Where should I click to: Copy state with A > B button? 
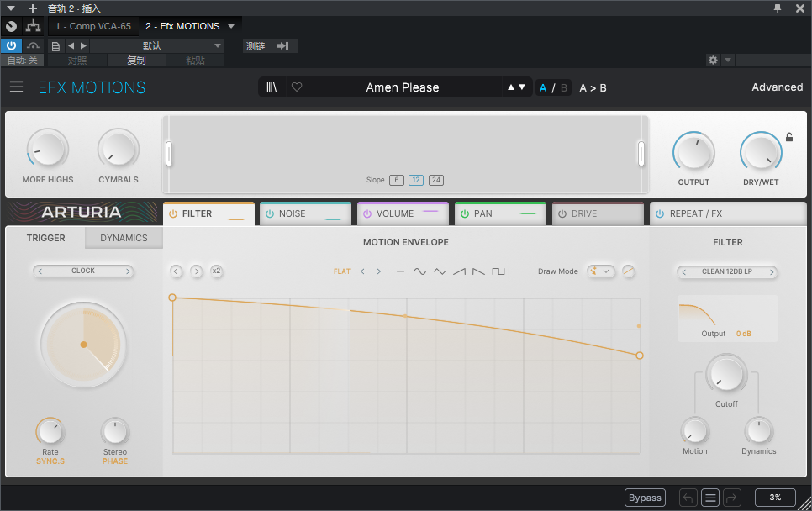coord(593,88)
